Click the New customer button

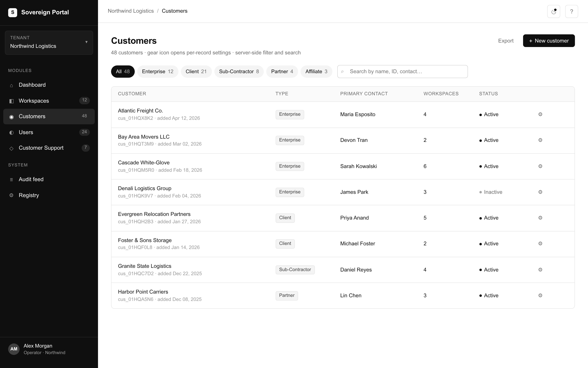coord(549,41)
